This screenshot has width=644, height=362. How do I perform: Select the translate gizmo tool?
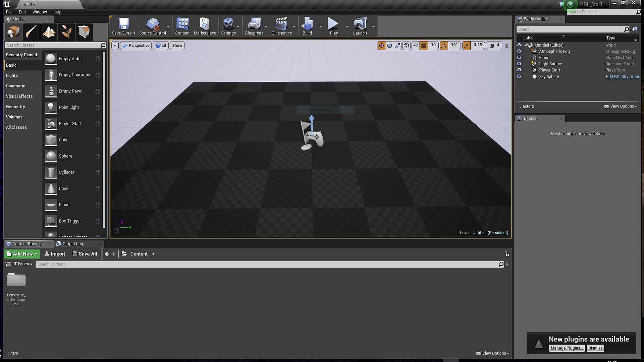381,46
